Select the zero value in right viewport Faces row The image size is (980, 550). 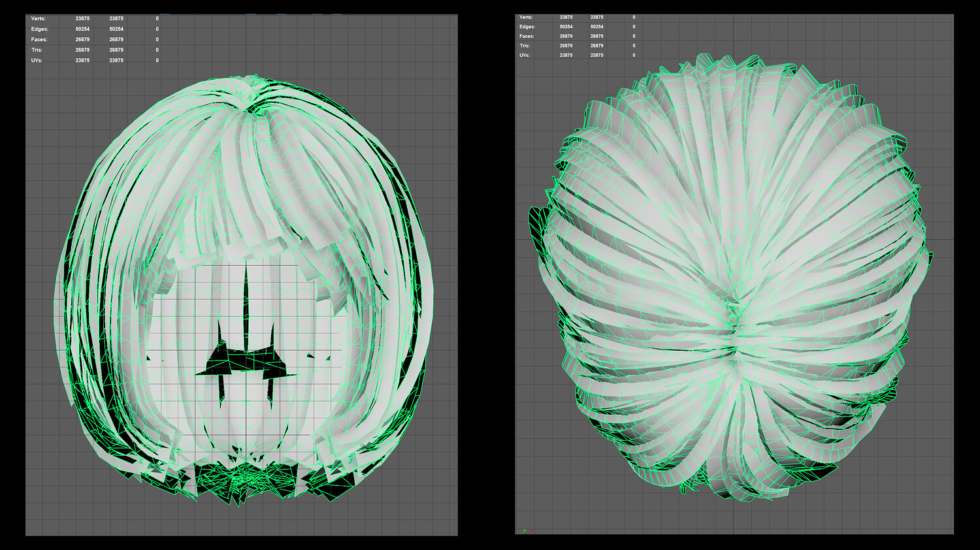(634, 36)
